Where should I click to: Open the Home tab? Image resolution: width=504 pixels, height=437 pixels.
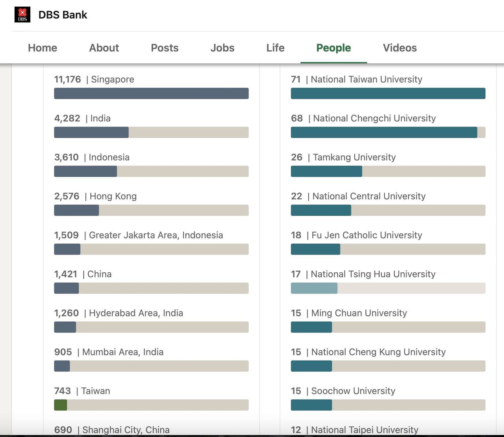pos(43,48)
